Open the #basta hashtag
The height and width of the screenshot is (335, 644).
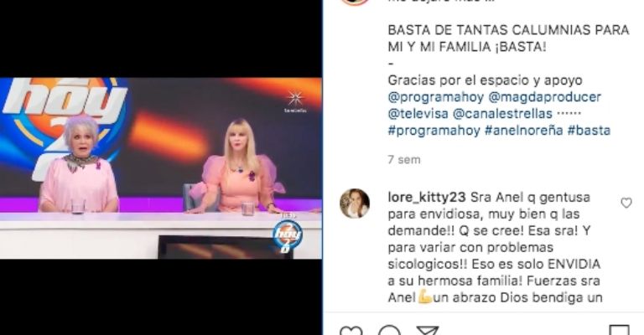click(589, 131)
